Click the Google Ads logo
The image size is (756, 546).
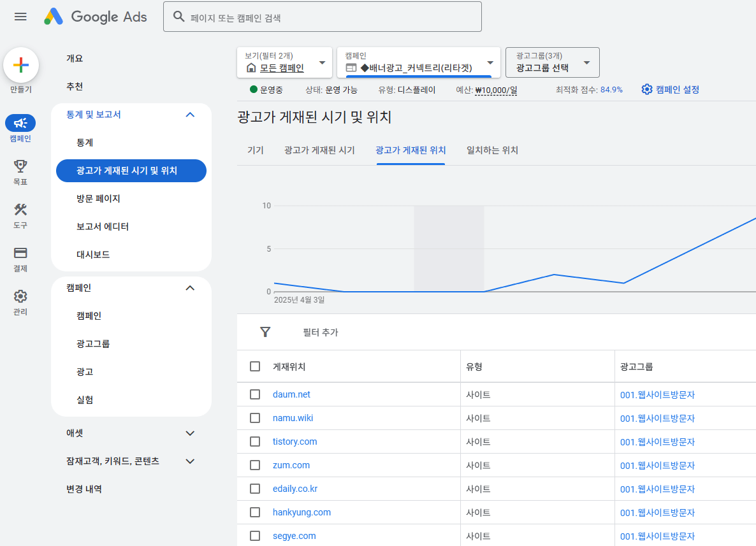[x=96, y=17]
